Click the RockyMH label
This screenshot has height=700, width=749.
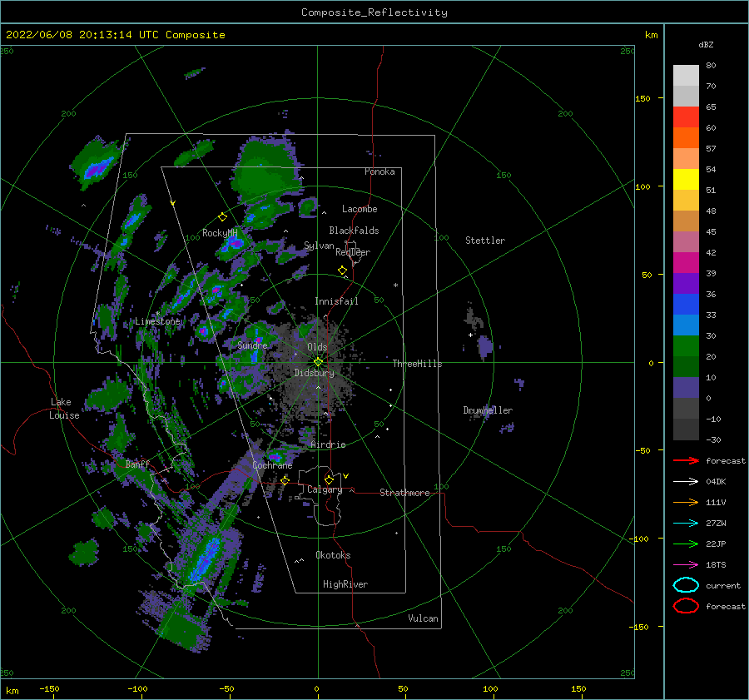(x=220, y=233)
